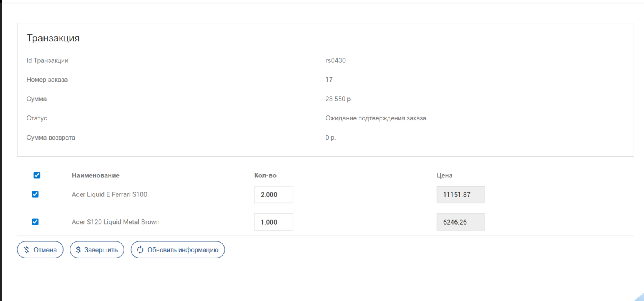This screenshot has height=301, width=644.
Task: Select the Acer Liquid E Ferrari S100 name
Action: [109, 194]
